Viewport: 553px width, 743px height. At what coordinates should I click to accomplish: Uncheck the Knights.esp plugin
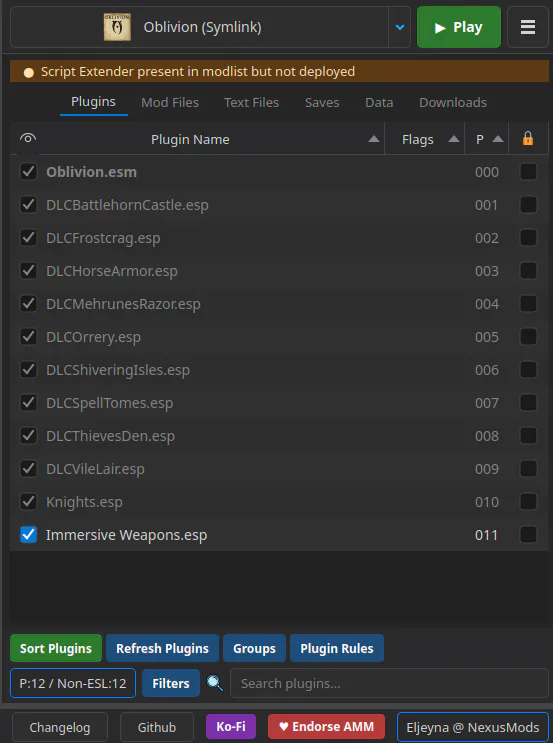click(28, 501)
